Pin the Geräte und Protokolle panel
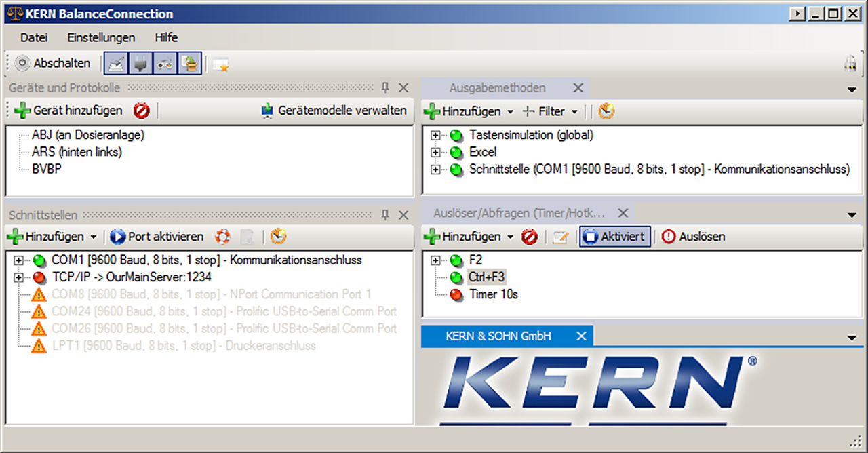Image resolution: width=868 pixels, height=453 pixels. 385,87
